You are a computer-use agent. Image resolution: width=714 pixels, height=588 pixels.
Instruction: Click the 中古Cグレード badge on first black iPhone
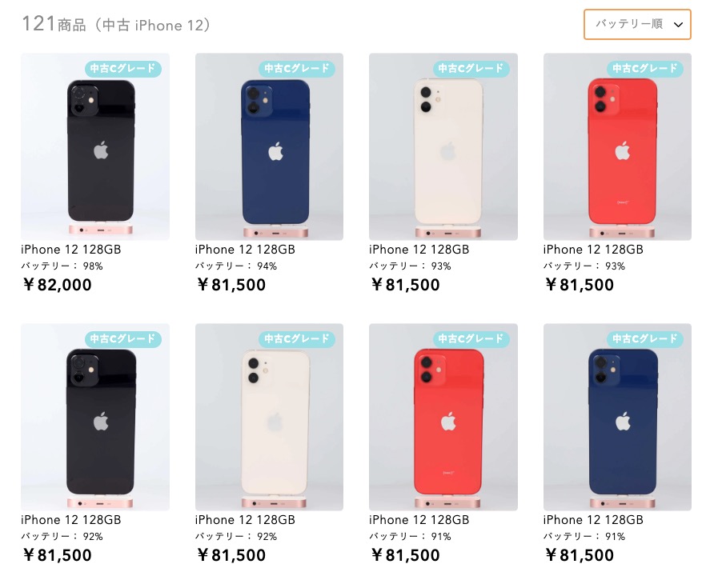123,68
